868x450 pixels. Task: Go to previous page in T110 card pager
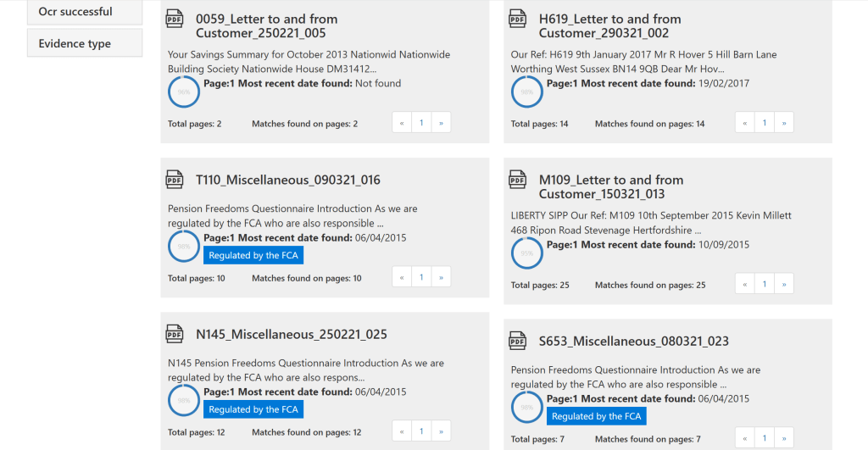click(402, 277)
